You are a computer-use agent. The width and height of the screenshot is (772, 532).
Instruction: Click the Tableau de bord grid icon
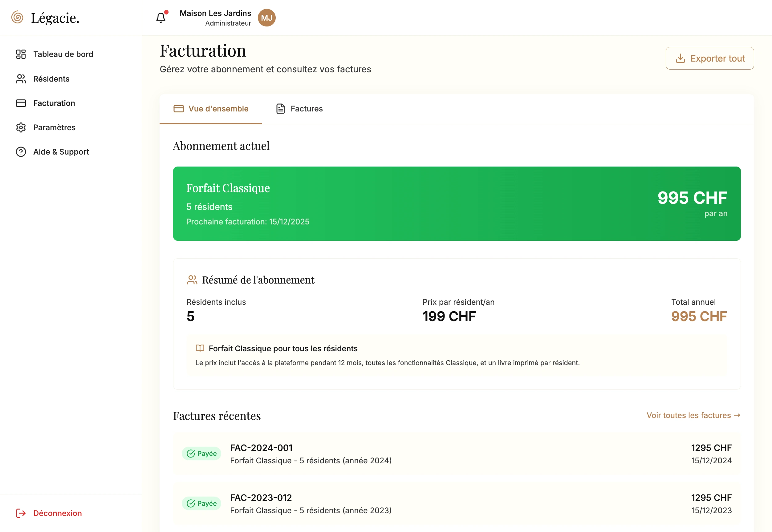click(21, 54)
